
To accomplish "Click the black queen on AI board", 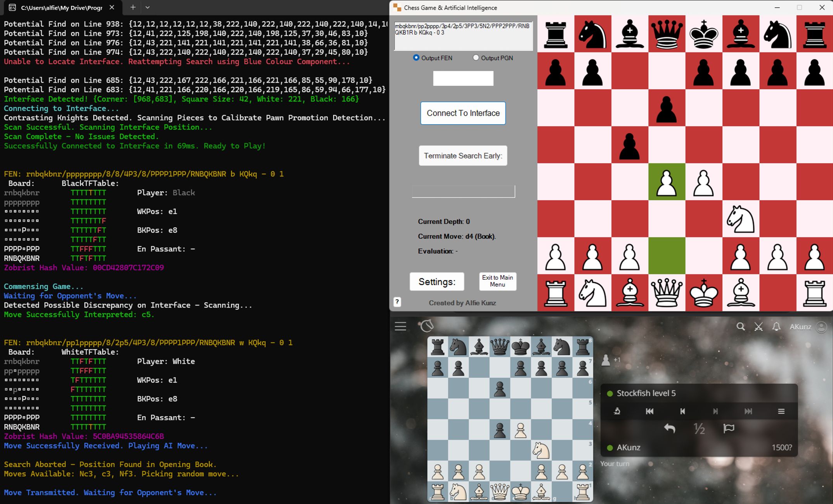I will pyautogui.click(x=667, y=34).
